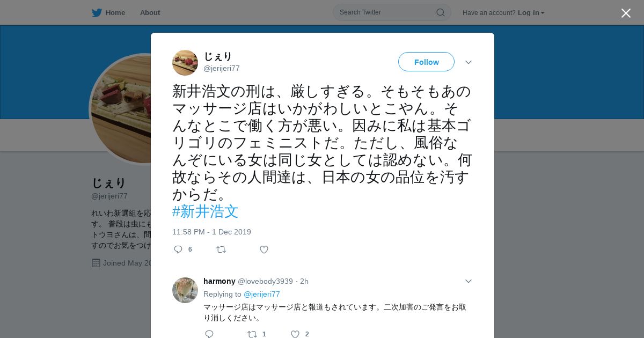Open the #新井浩文 hashtag link

[x=205, y=211]
